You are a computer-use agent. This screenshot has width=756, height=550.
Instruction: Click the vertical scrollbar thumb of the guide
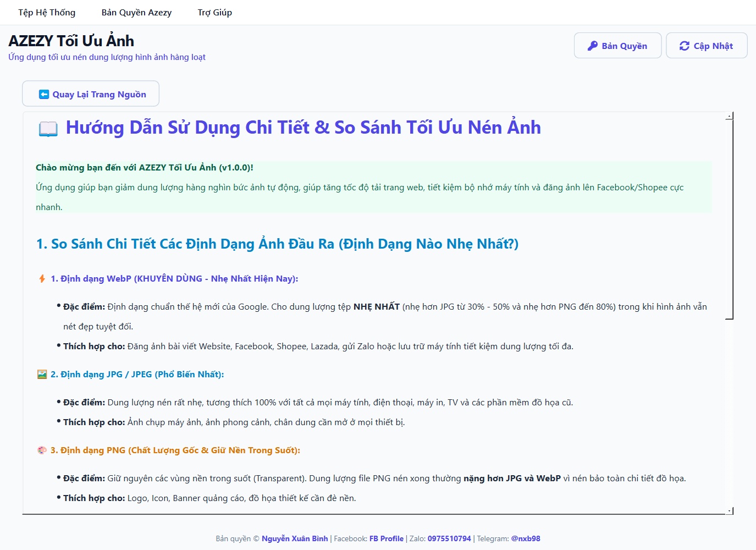[729, 219]
